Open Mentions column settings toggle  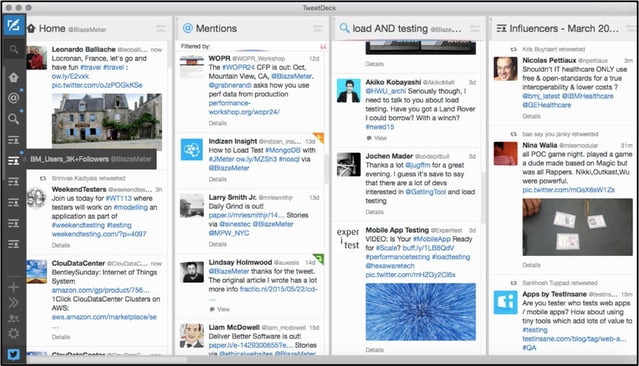click(x=318, y=29)
